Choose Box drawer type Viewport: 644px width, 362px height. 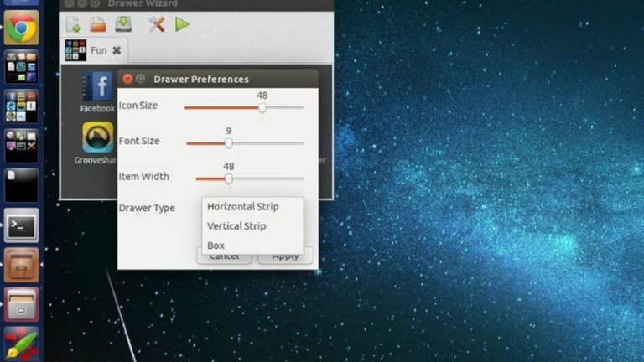click(x=252, y=246)
